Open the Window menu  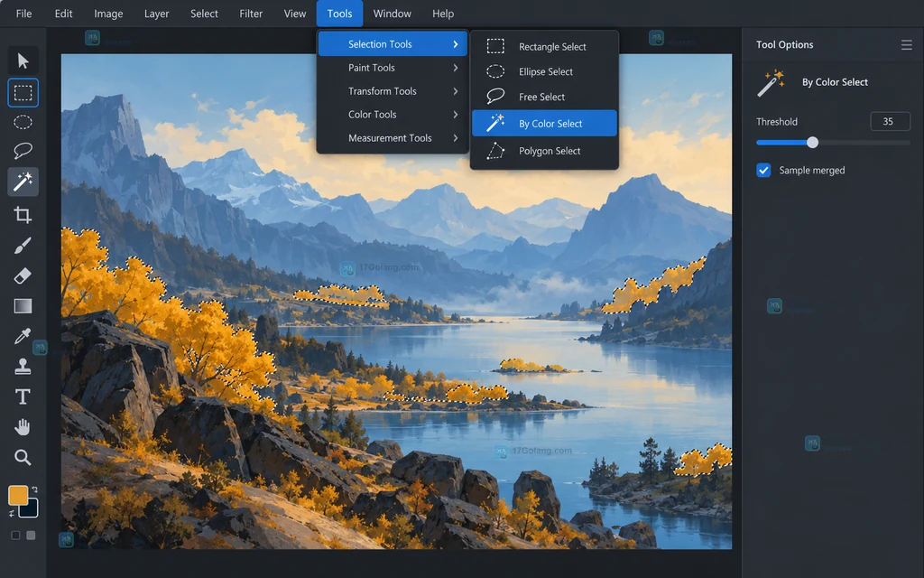[x=392, y=14]
